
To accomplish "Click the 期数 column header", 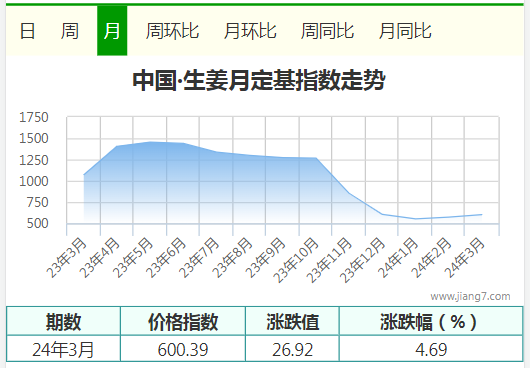I will pos(64,321).
